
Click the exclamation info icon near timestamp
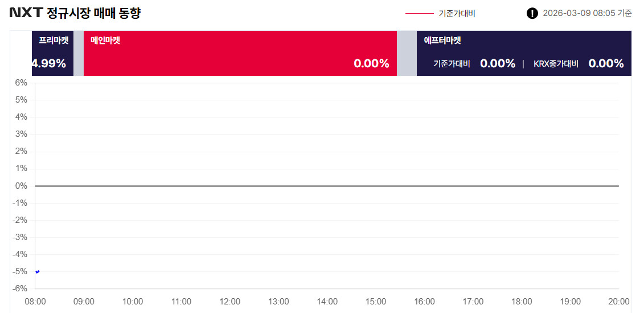532,14
